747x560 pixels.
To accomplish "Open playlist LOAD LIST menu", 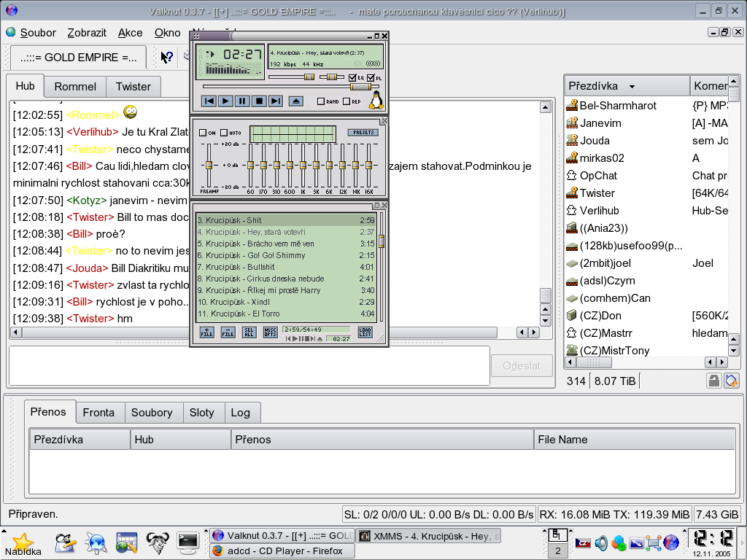I will click(365, 332).
